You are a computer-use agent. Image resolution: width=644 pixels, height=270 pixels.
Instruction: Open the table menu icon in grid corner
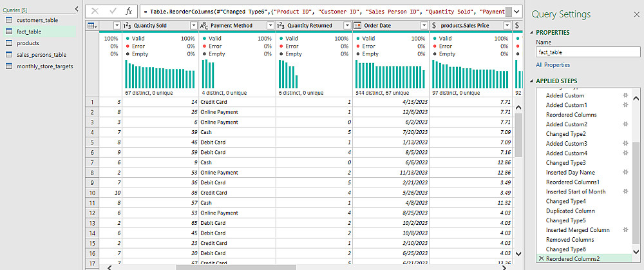91,25
